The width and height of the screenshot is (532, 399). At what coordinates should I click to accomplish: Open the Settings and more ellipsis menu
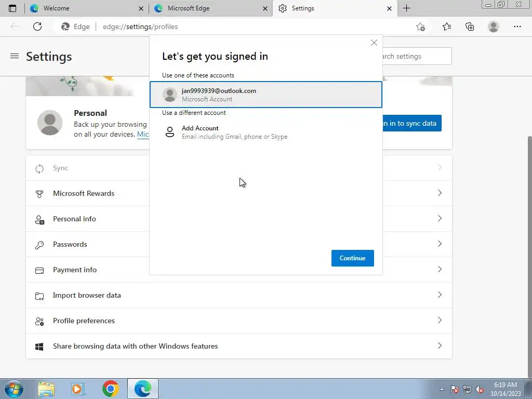[x=517, y=26]
